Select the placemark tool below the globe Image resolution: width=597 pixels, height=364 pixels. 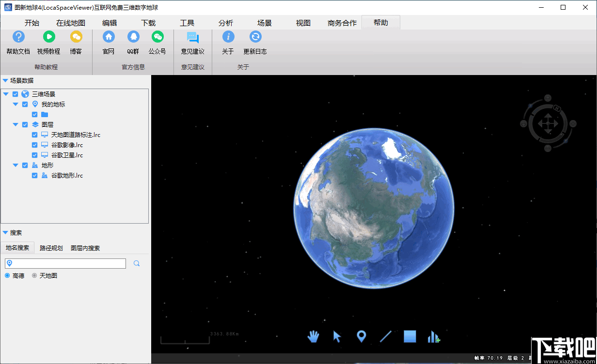(361, 336)
